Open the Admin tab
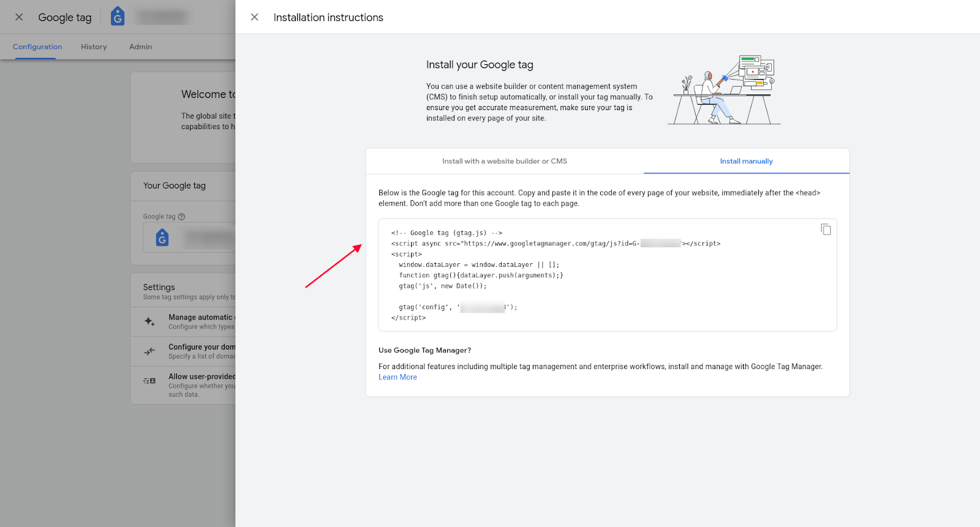Screen dimensions: 980x527 click(140, 47)
